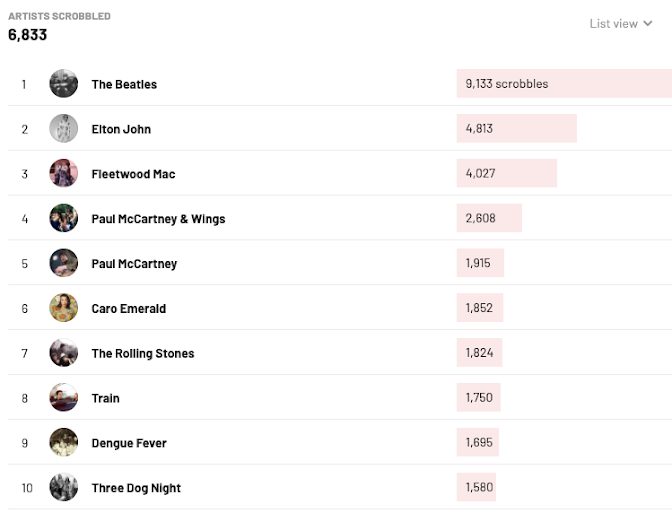Open Fleetwood Mac artist name link
The height and width of the screenshot is (513, 672).
point(133,174)
